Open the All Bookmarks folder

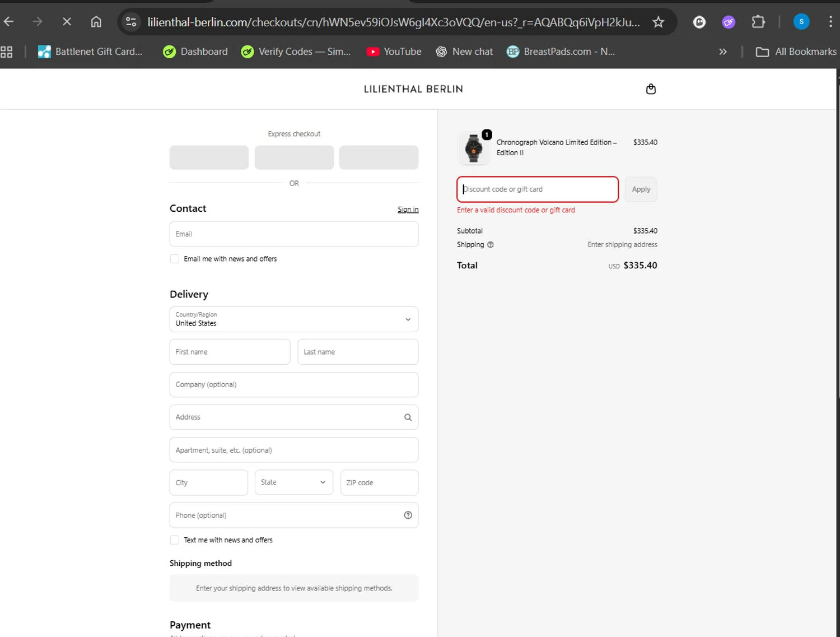[796, 52]
